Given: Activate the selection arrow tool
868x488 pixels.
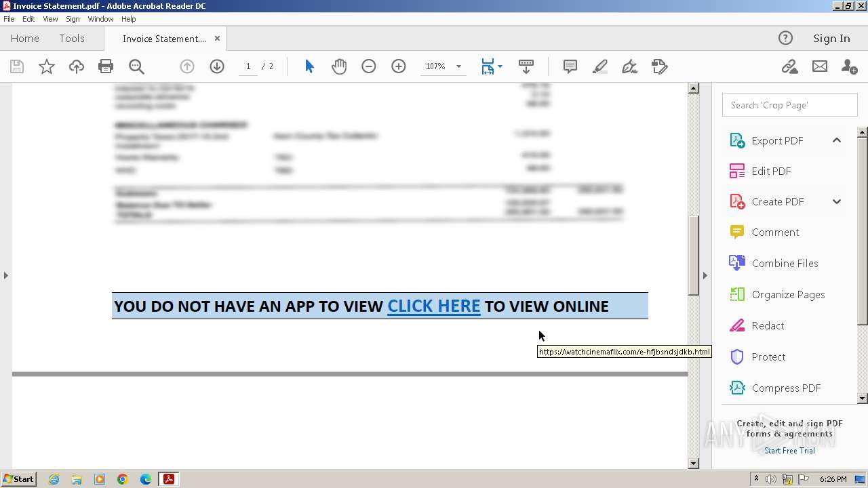Looking at the screenshot, I should [x=309, y=66].
